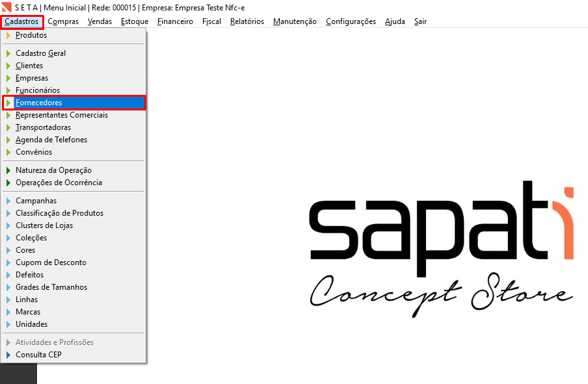
Task: Select Linhas menu entry
Action: 73,300
